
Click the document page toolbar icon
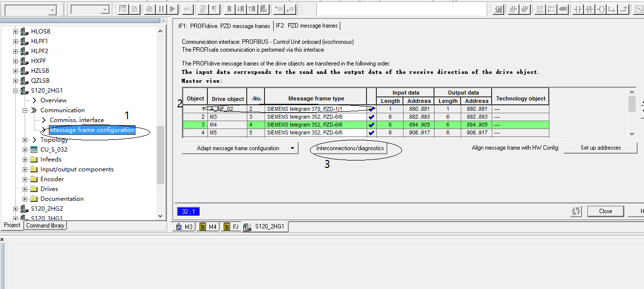(x=135, y=9)
